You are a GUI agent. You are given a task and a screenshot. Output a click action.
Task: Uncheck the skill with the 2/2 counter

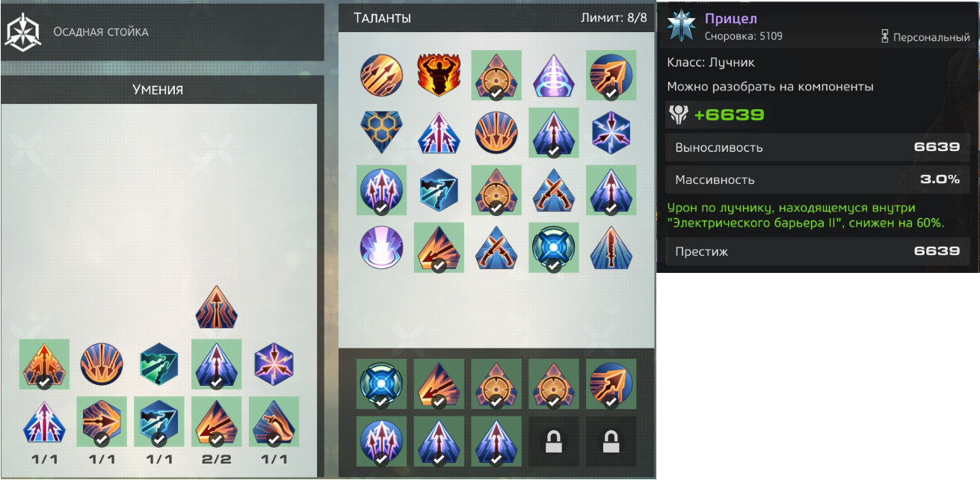coord(216,422)
